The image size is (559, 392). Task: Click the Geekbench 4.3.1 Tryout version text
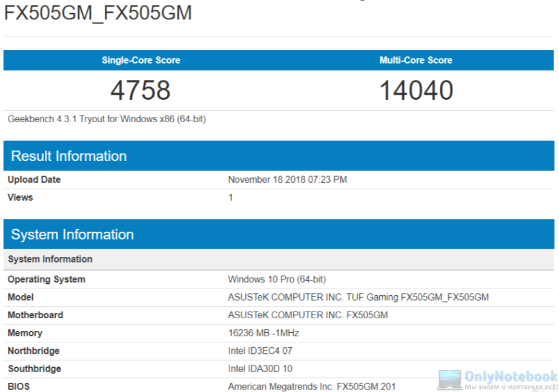(107, 119)
